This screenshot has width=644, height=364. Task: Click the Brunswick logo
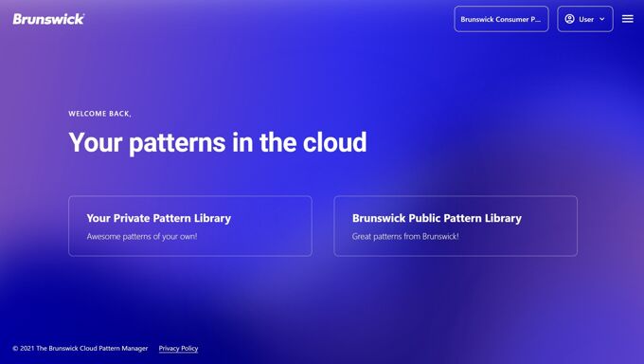click(48, 19)
